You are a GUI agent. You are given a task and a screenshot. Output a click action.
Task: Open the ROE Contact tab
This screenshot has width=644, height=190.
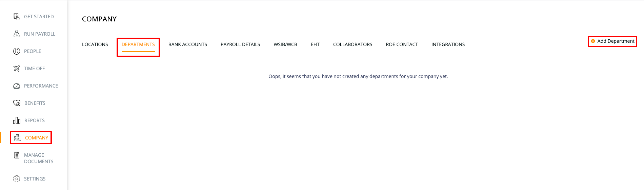point(402,44)
